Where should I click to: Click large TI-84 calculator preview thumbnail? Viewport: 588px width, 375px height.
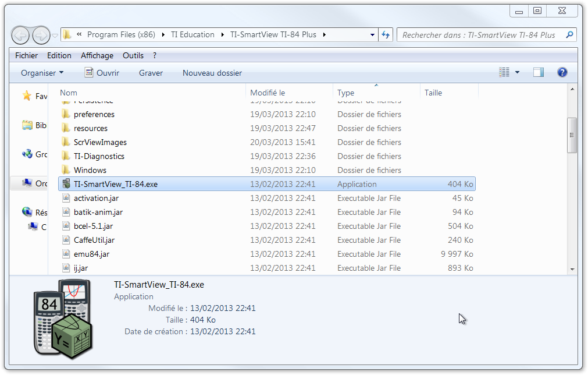(63, 319)
